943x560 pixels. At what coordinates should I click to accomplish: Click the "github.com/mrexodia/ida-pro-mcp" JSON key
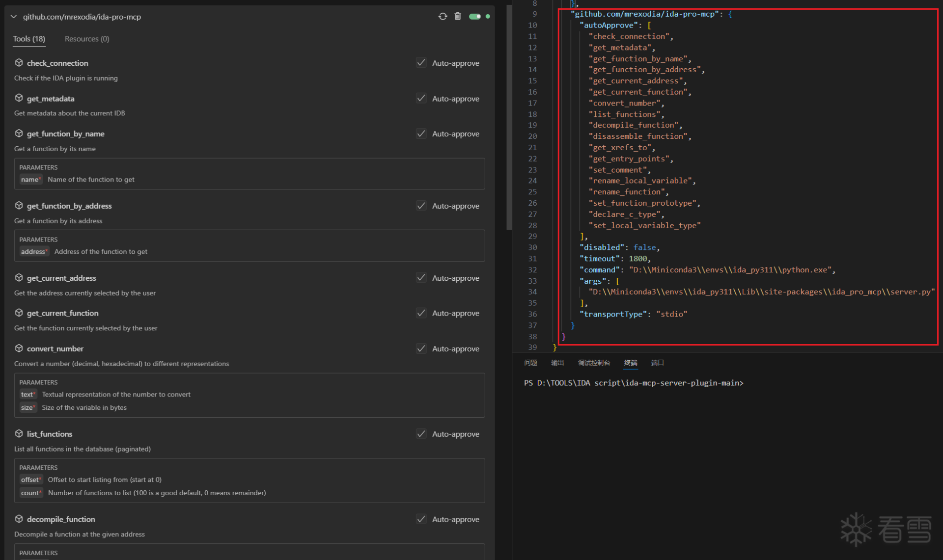[644, 14]
